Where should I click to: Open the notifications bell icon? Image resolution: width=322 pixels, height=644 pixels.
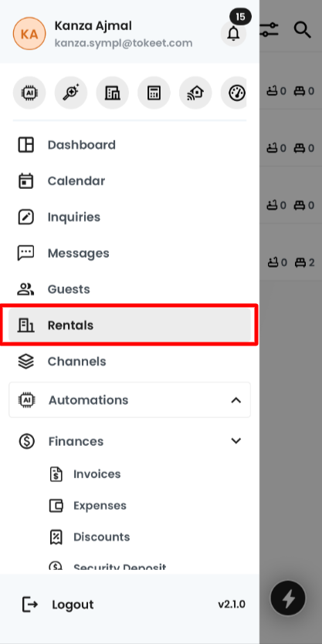coord(233,33)
